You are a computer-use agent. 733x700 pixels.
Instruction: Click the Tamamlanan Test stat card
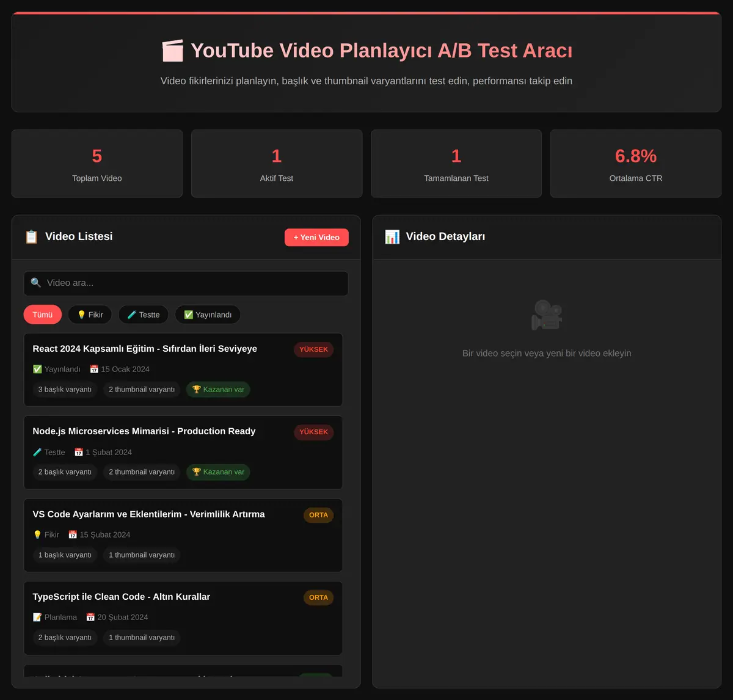coord(456,164)
